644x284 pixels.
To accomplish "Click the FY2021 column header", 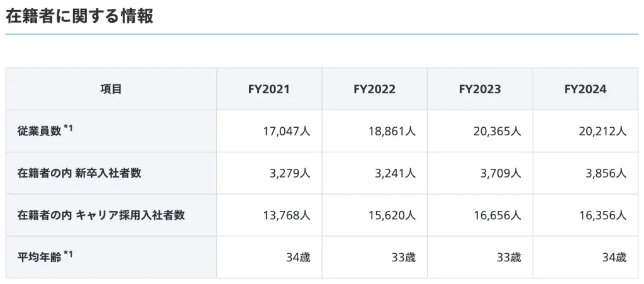I will [269, 89].
